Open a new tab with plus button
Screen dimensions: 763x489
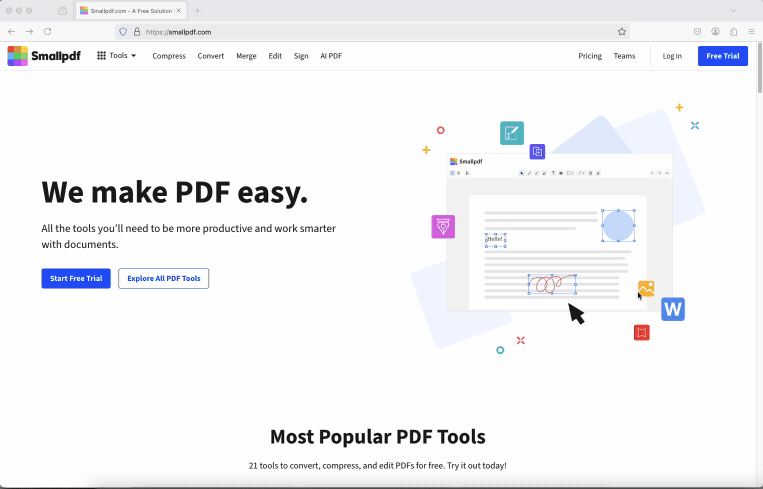pyautogui.click(x=197, y=11)
